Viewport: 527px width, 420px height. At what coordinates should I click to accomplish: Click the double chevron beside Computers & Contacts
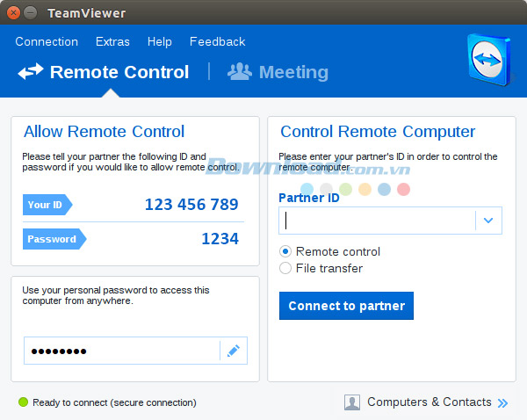(502, 402)
